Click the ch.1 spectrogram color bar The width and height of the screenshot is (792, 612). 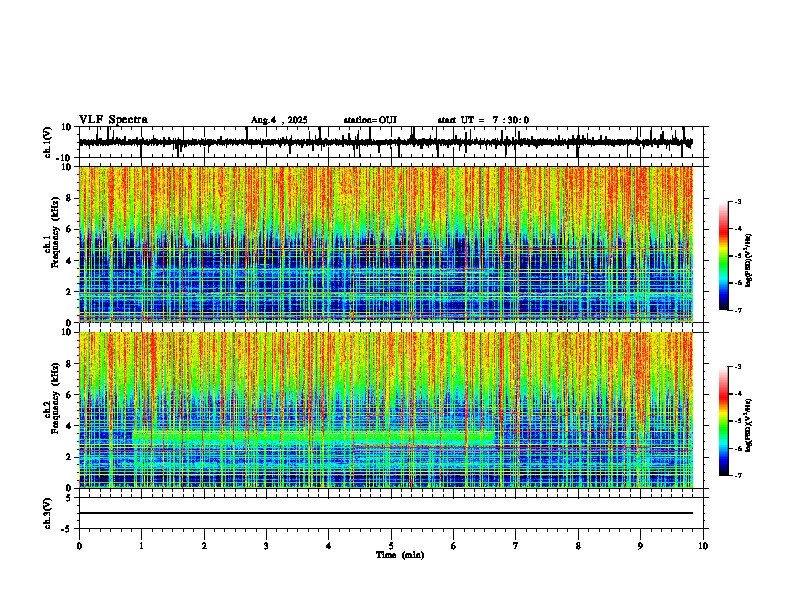(724, 256)
